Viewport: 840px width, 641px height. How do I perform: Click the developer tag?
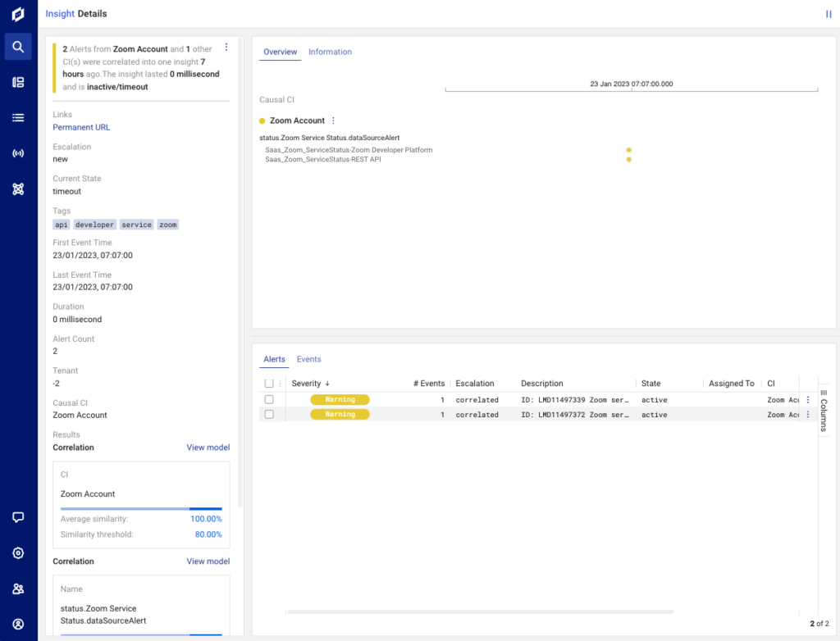click(x=95, y=225)
